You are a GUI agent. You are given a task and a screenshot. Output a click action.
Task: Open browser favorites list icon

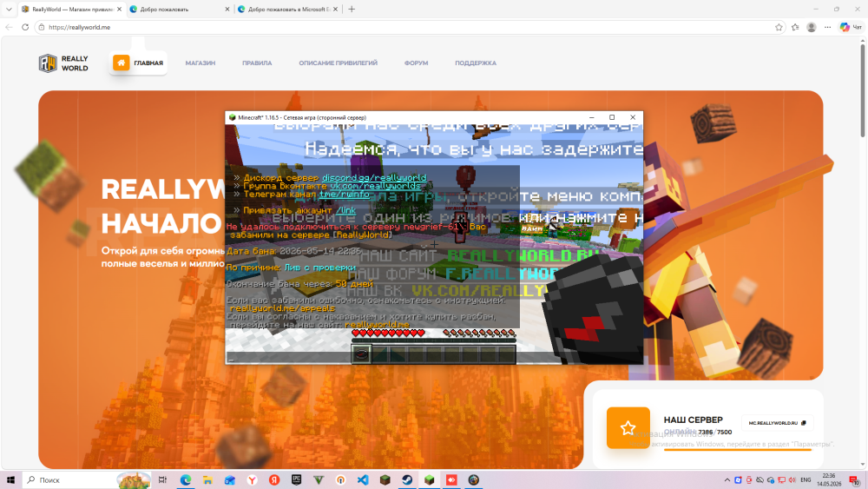795,27
